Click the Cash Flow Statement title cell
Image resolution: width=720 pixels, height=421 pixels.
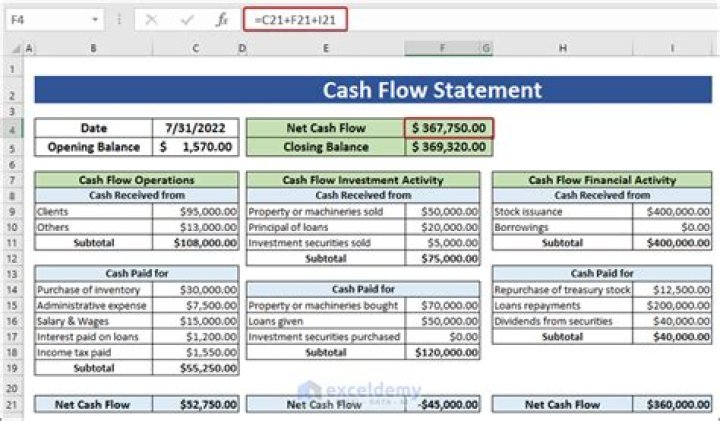373,90
